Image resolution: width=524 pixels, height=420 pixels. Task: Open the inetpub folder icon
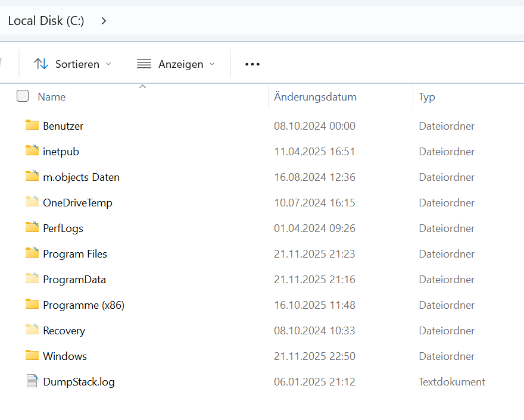click(x=32, y=151)
